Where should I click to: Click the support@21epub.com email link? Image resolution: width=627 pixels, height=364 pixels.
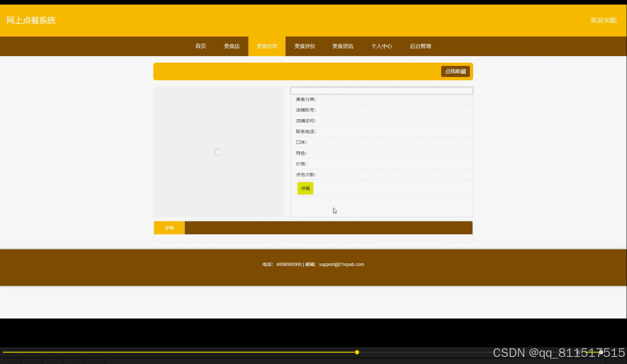(x=341, y=264)
